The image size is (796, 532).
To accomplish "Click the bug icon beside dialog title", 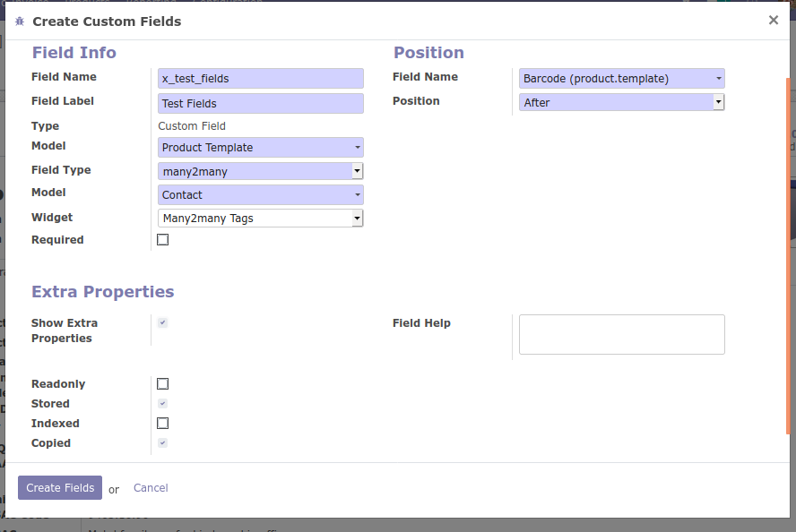I will [20, 21].
